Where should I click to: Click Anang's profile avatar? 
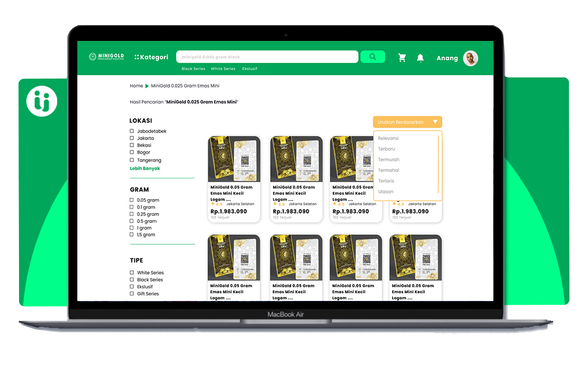pyautogui.click(x=470, y=58)
